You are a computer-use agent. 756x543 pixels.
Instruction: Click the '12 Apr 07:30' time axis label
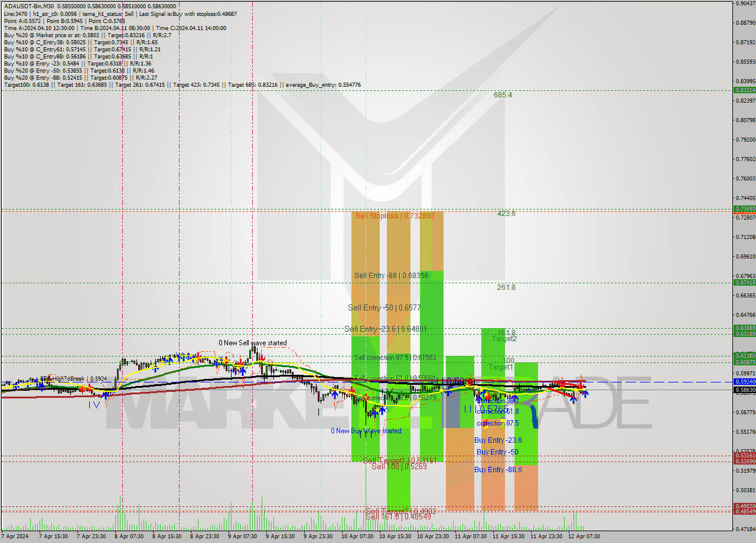tap(584, 537)
